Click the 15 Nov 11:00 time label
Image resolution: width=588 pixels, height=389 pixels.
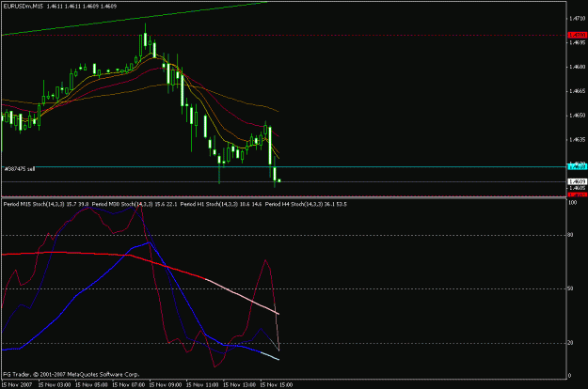(202, 385)
